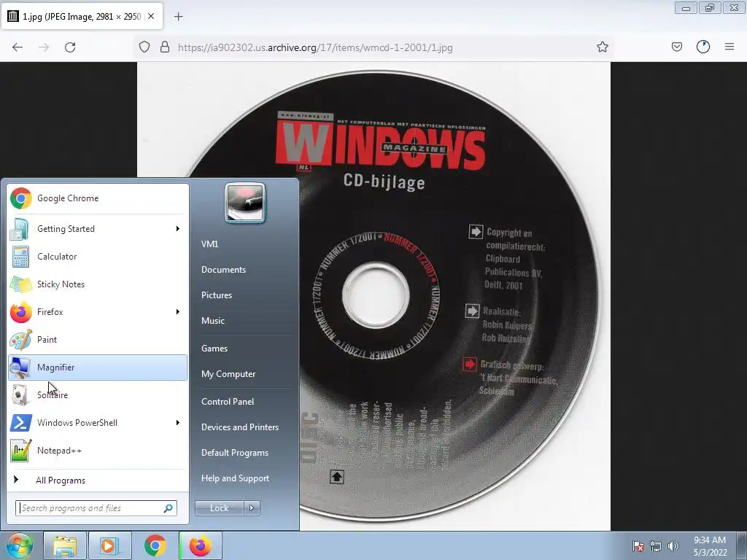The width and height of the screenshot is (747, 560).
Task: Click the user account picture
Action: click(x=245, y=203)
